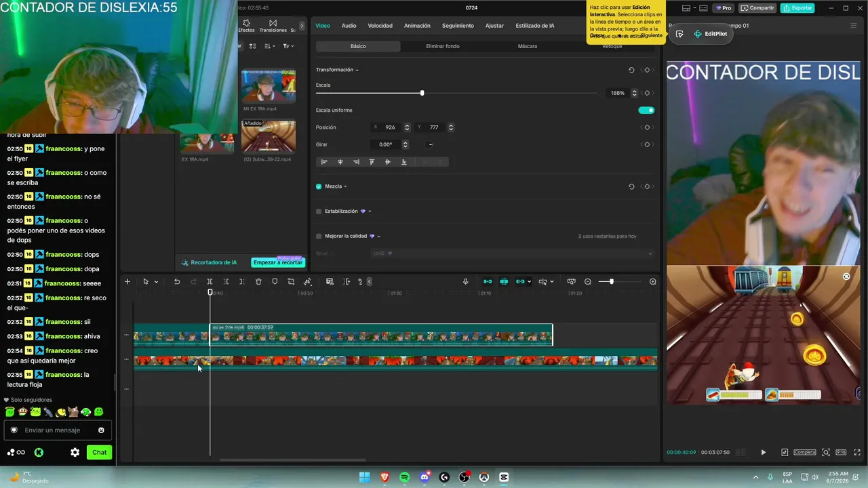Align clip to the left edge
The image size is (868, 488).
click(x=324, y=162)
